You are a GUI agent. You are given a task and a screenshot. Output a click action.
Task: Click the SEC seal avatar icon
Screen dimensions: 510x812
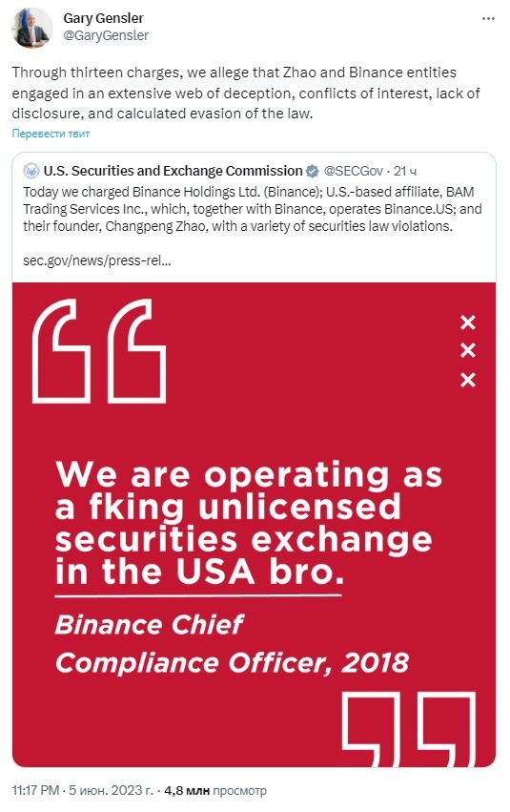(x=31, y=171)
